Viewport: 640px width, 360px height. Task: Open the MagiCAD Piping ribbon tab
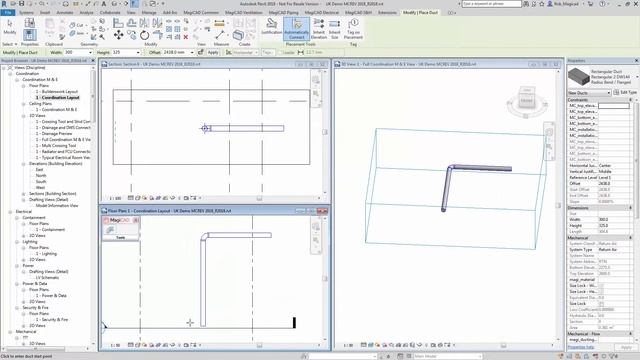coord(283,13)
